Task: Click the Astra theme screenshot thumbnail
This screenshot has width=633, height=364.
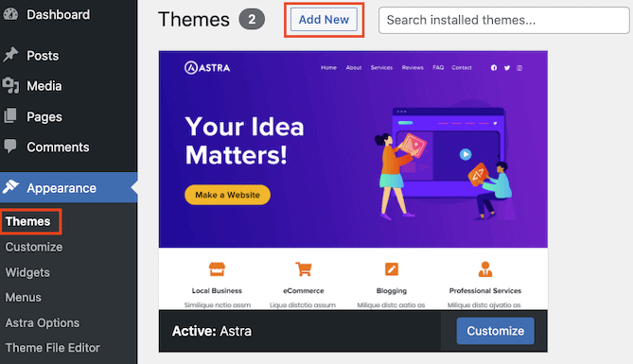Action: [x=353, y=181]
